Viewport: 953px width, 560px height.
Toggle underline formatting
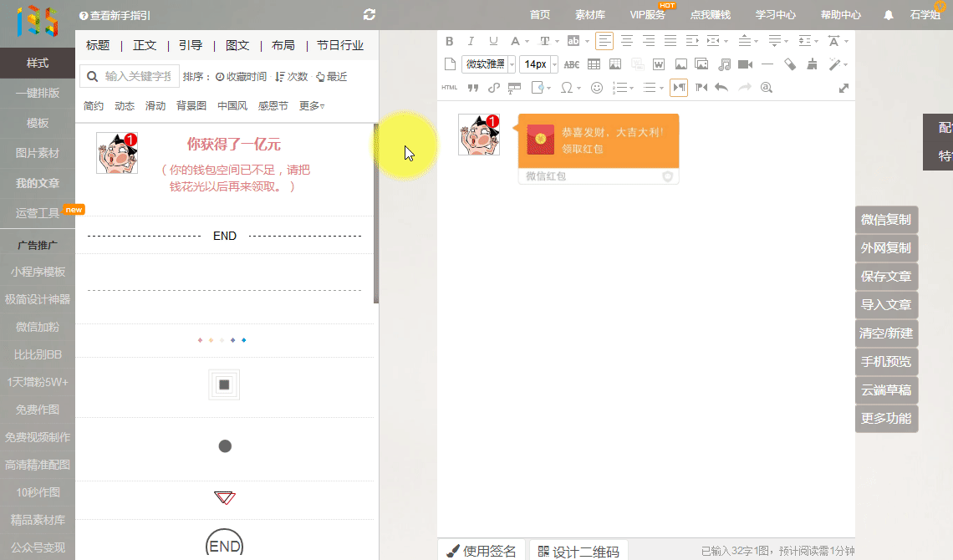click(493, 41)
